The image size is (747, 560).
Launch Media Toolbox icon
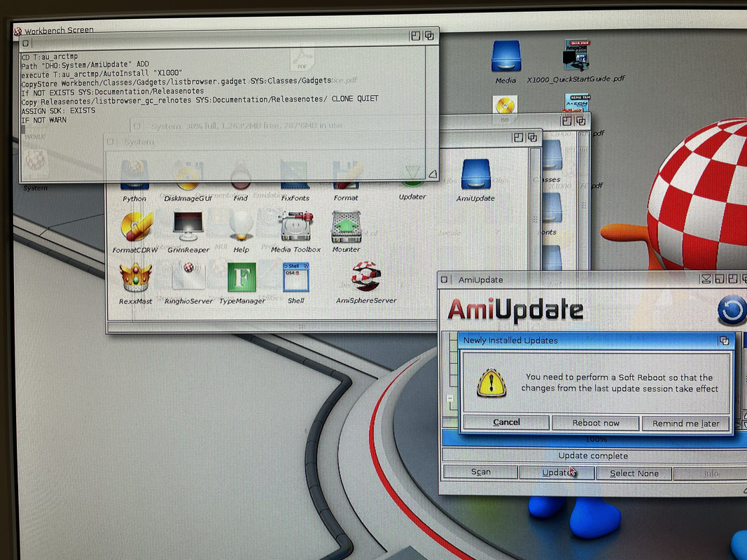[x=296, y=226]
